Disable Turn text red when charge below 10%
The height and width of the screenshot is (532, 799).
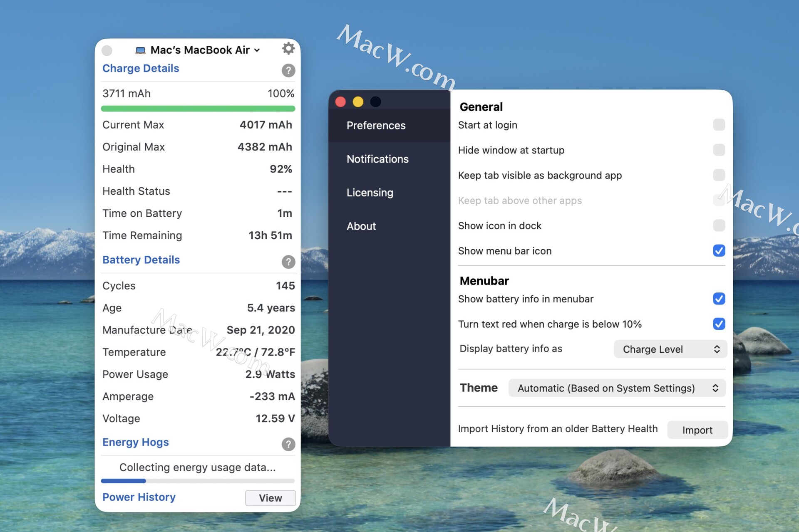tap(718, 324)
